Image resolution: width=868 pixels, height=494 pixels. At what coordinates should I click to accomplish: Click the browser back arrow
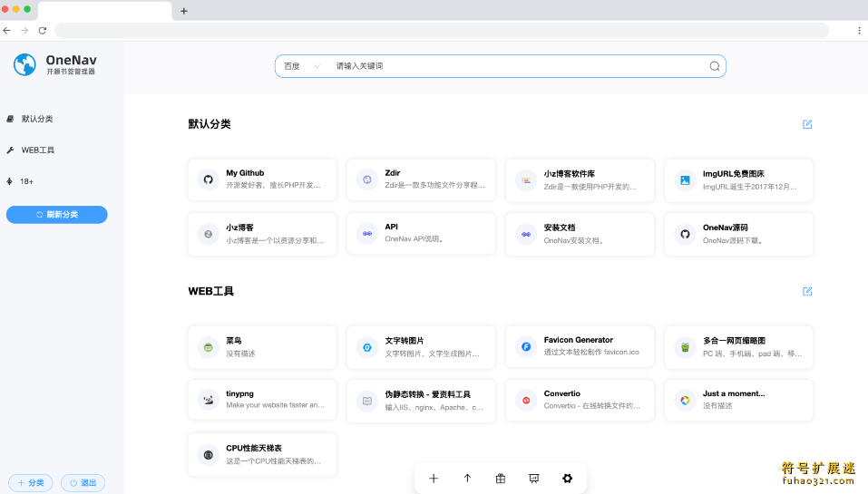pos(7,31)
